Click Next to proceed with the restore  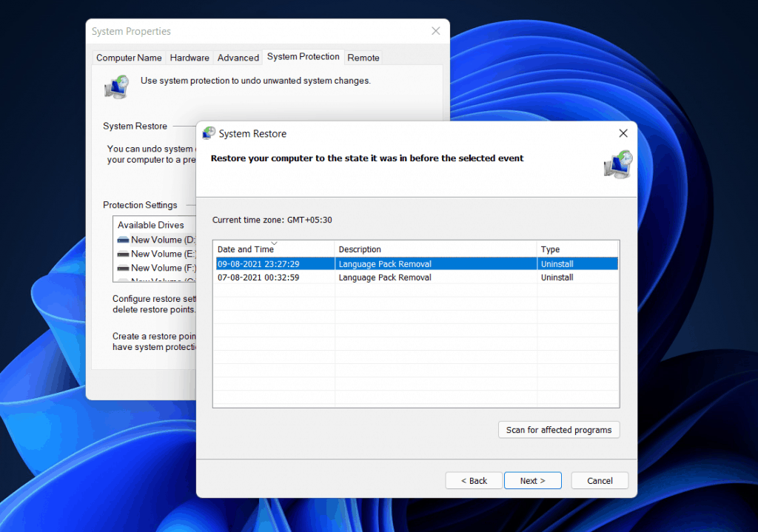[x=532, y=480]
